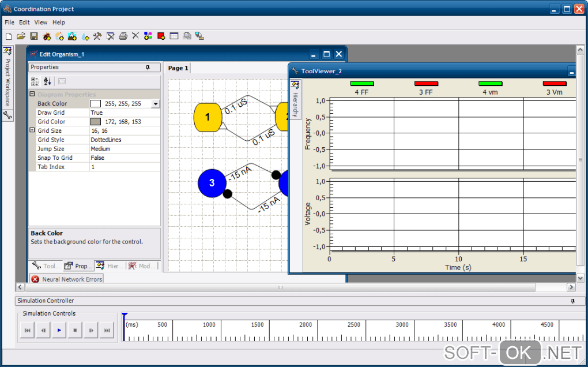
Task: Select the Snap To Grid value False
Action: coord(97,158)
